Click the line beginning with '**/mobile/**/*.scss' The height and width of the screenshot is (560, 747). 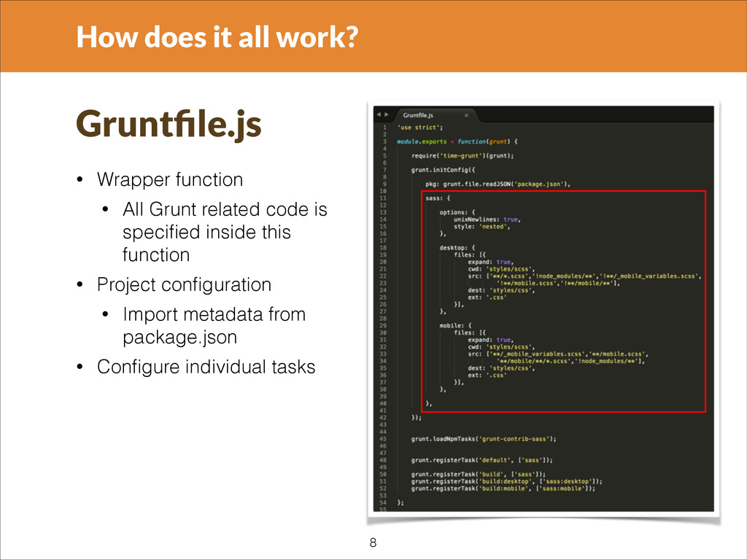click(x=570, y=362)
